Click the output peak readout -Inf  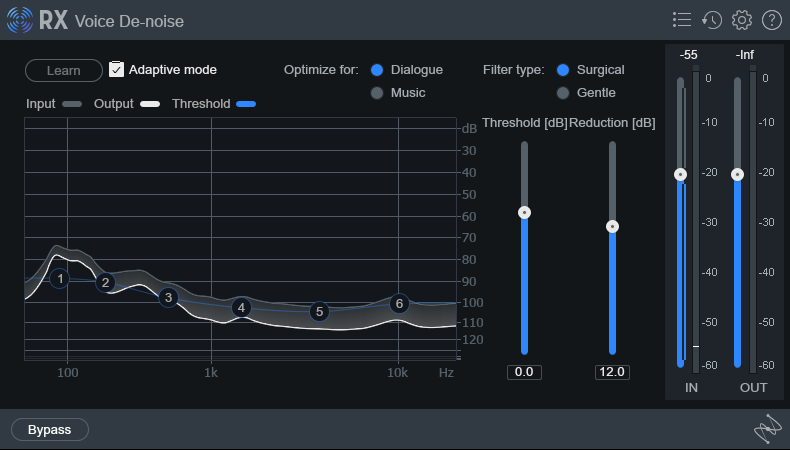745,54
